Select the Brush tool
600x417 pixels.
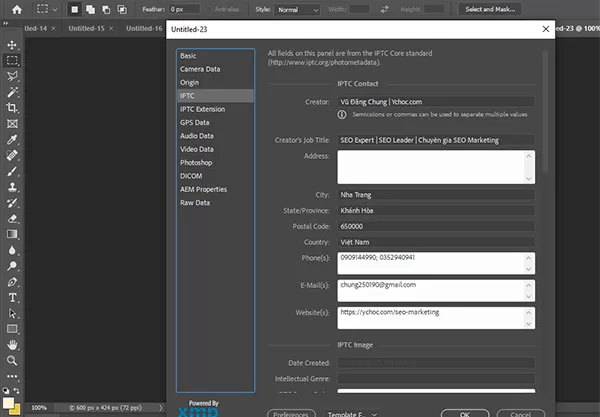pos(12,171)
